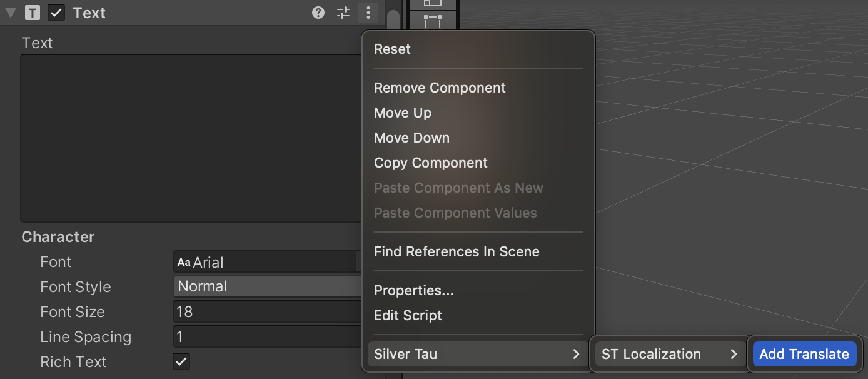Open the Font Style dropdown

click(267, 286)
